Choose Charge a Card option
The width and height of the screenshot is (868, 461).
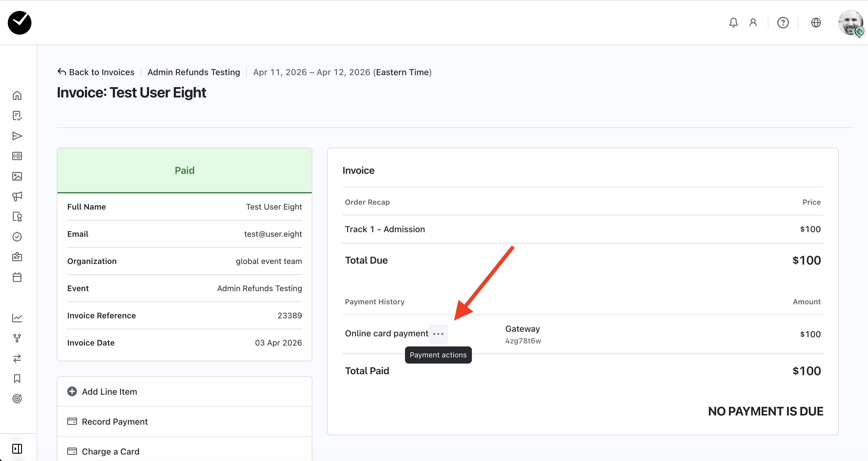pos(110,452)
